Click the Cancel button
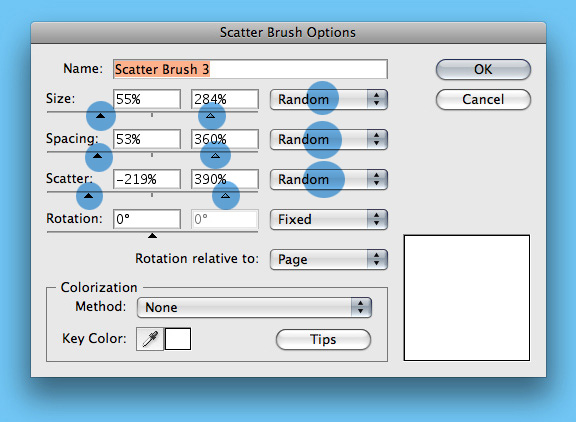Viewport: 576px width, 422px height. [483, 100]
